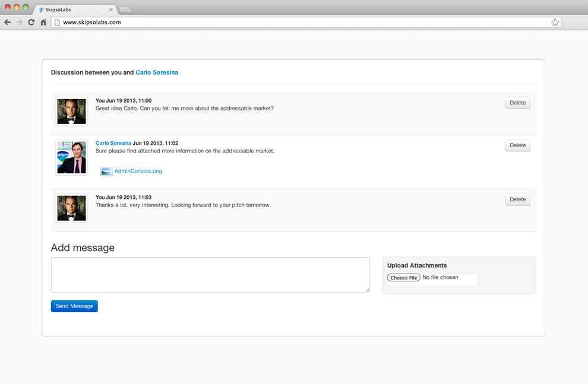This screenshot has height=384, width=588.
Task: Bookmark the page with the star icon
Action: [x=555, y=22]
